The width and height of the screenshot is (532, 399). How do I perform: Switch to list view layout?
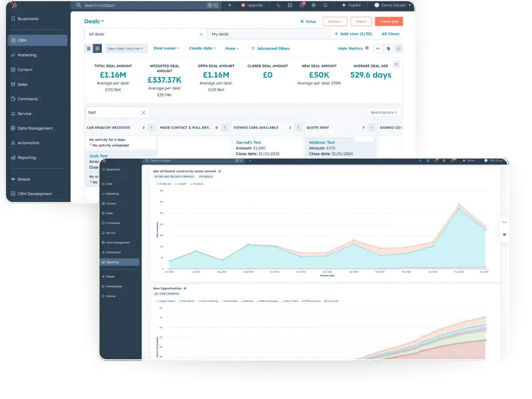[x=89, y=48]
